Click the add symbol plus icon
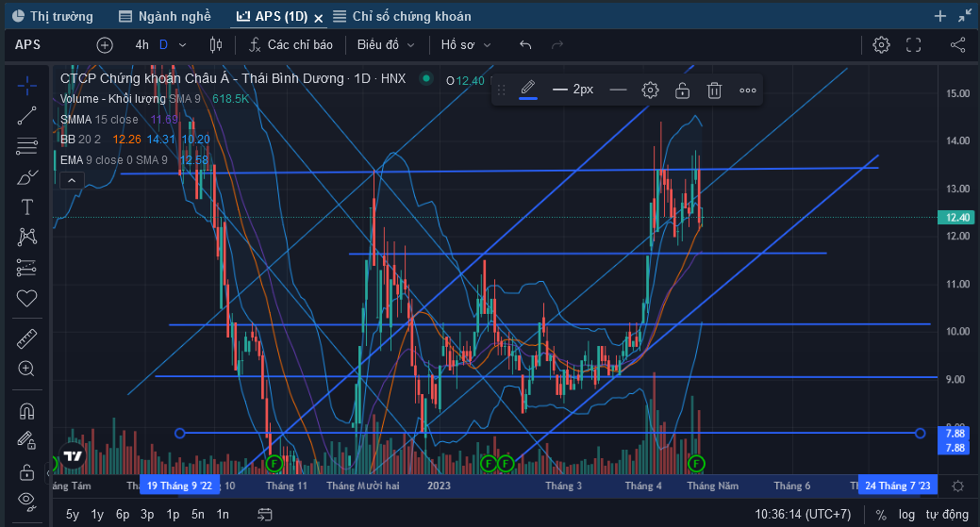The height and width of the screenshot is (527, 980). point(105,45)
